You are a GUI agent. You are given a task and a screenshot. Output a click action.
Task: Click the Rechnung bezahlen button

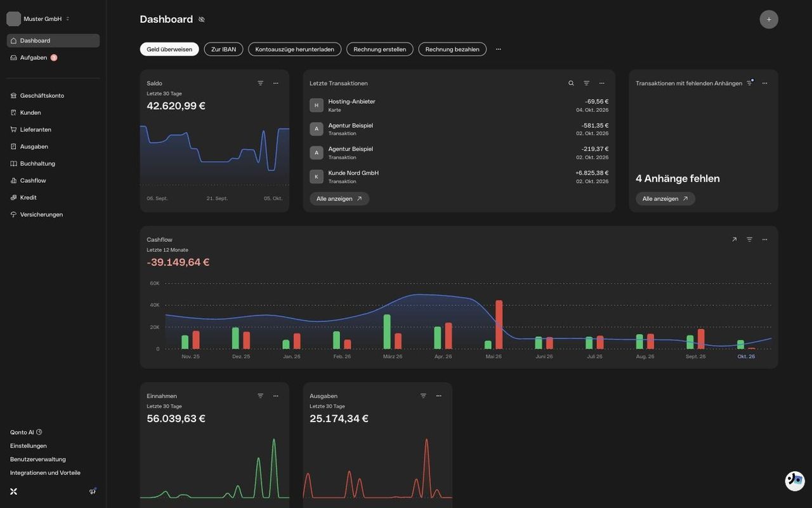point(452,50)
